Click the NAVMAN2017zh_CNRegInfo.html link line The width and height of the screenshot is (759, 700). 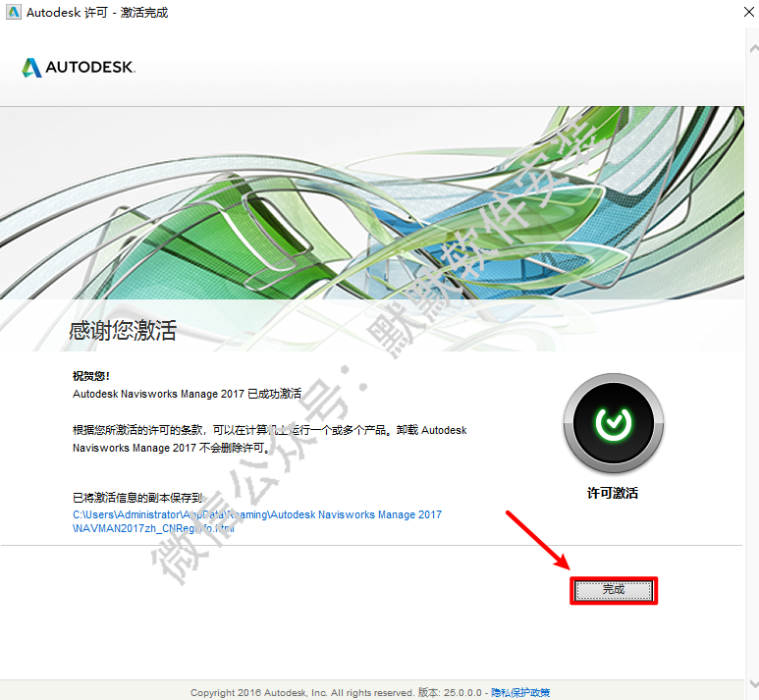tap(155, 528)
